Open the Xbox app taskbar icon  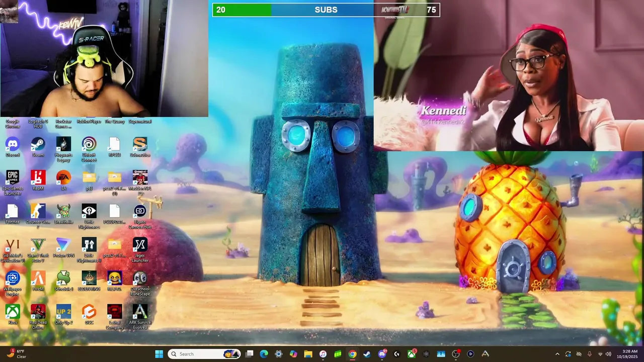pyautogui.click(x=412, y=354)
